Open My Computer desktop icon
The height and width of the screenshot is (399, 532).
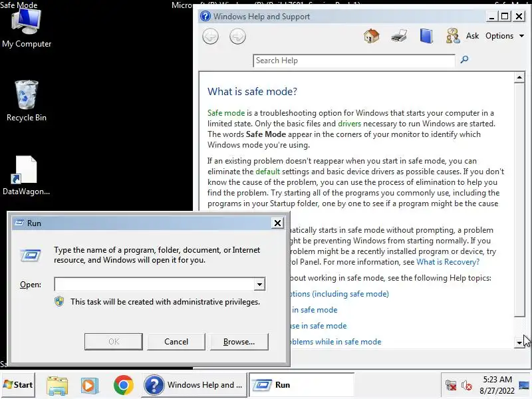coord(27,28)
